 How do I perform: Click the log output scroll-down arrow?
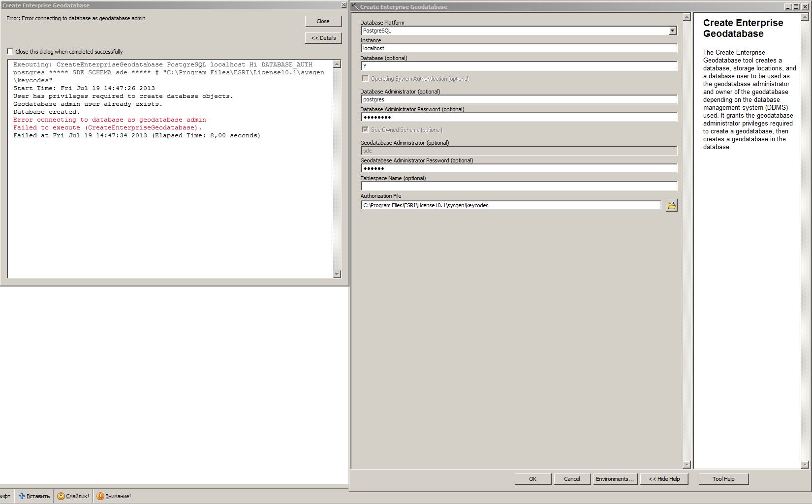337,274
